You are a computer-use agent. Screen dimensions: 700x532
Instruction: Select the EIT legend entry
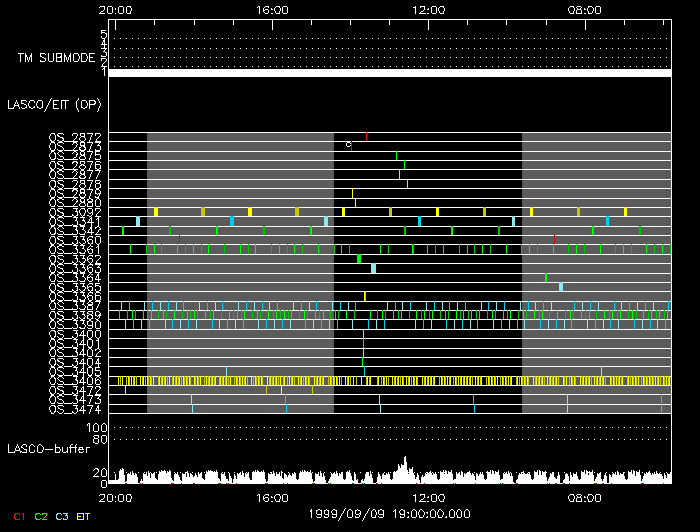tap(83, 516)
